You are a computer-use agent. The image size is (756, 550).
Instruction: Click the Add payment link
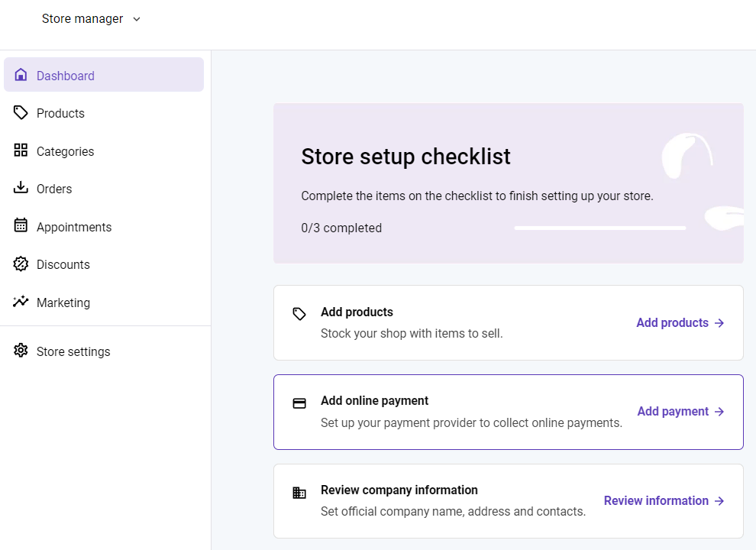(x=681, y=412)
